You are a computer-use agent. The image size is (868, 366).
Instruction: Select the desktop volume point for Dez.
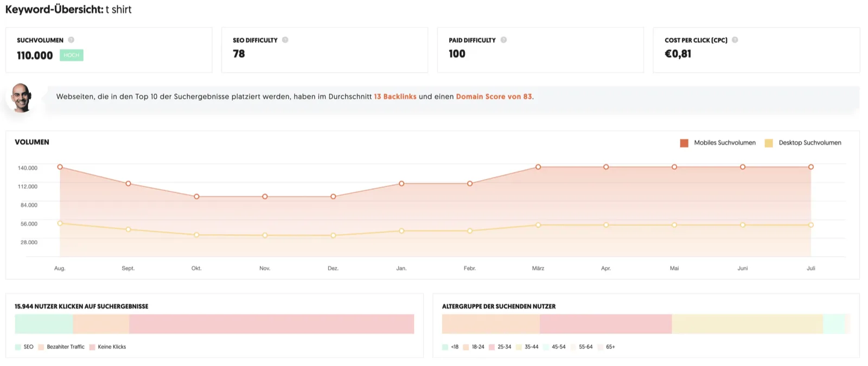pyautogui.click(x=333, y=235)
